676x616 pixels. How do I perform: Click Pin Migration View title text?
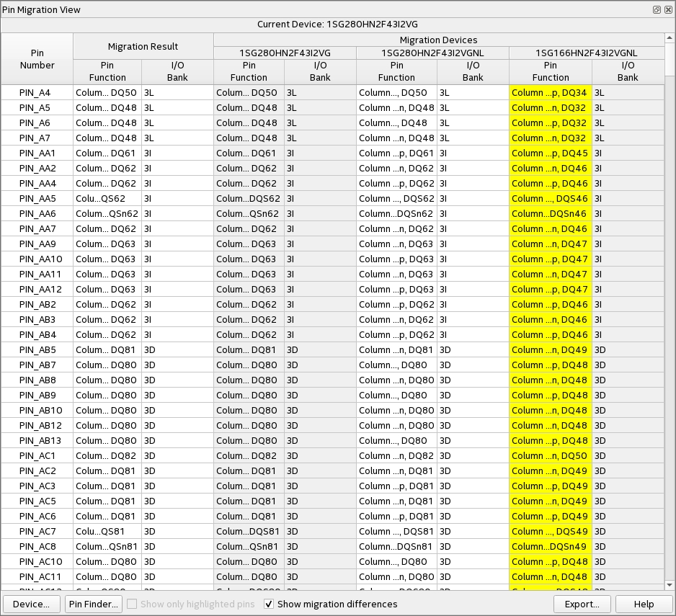41,9
